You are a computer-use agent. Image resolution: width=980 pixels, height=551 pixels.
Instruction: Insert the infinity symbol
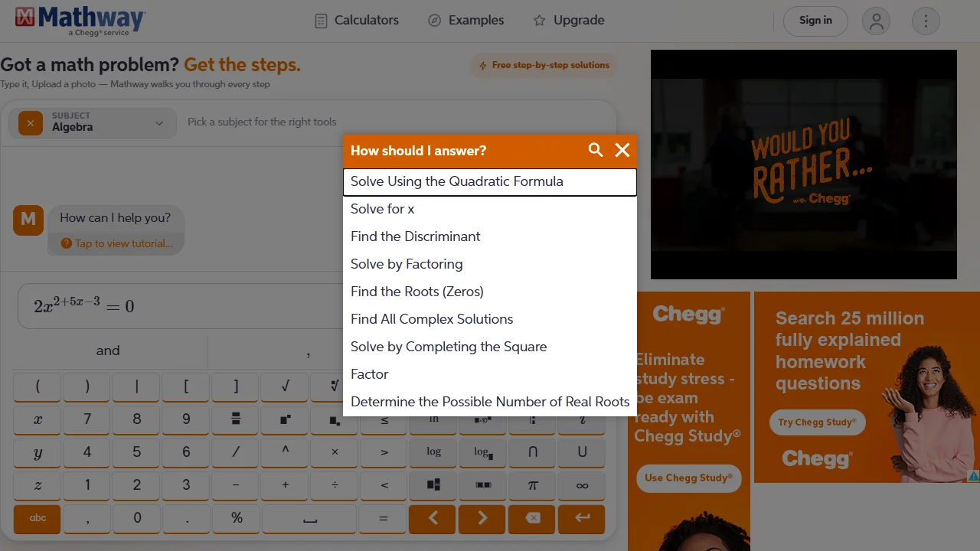(x=582, y=485)
